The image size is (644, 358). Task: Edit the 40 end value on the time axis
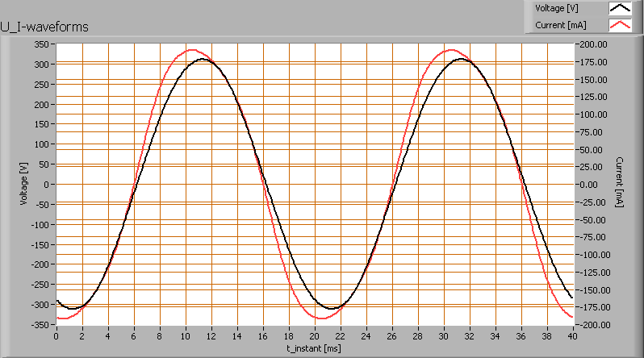(x=572, y=335)
